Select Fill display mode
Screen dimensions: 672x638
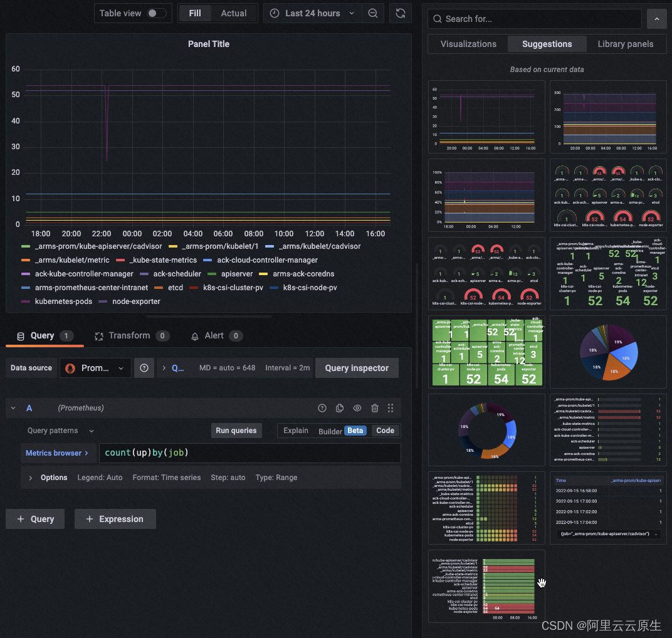pos(195,13)
